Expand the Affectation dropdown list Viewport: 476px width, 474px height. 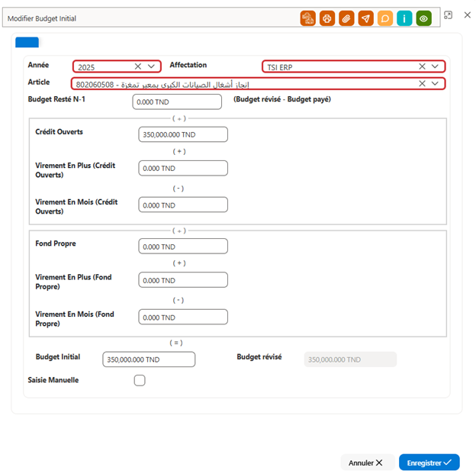pyautogui.click(x=435, y=66)
